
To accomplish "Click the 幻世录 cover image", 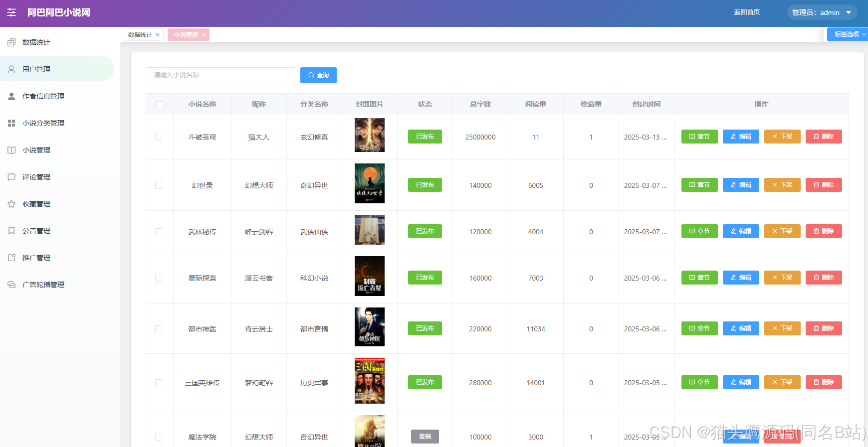I will point(370,183).
